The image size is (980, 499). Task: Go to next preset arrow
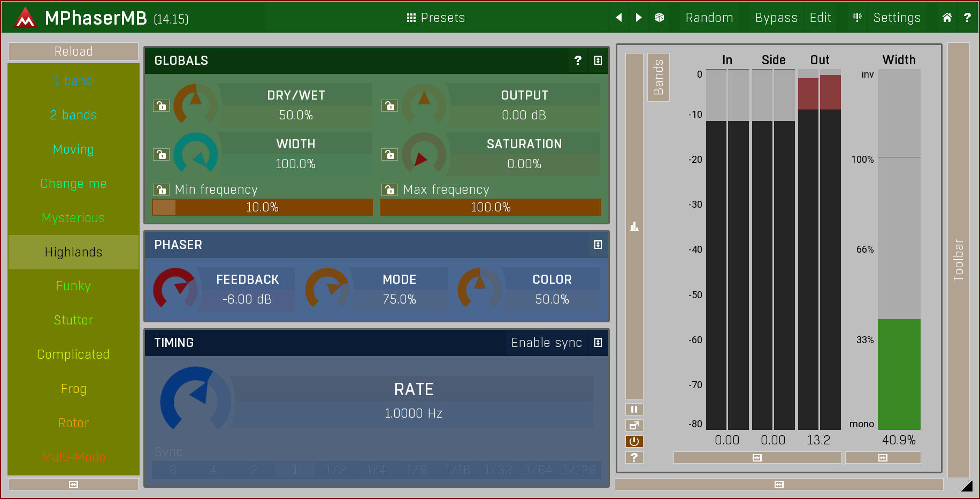click(x=639, y=18)
